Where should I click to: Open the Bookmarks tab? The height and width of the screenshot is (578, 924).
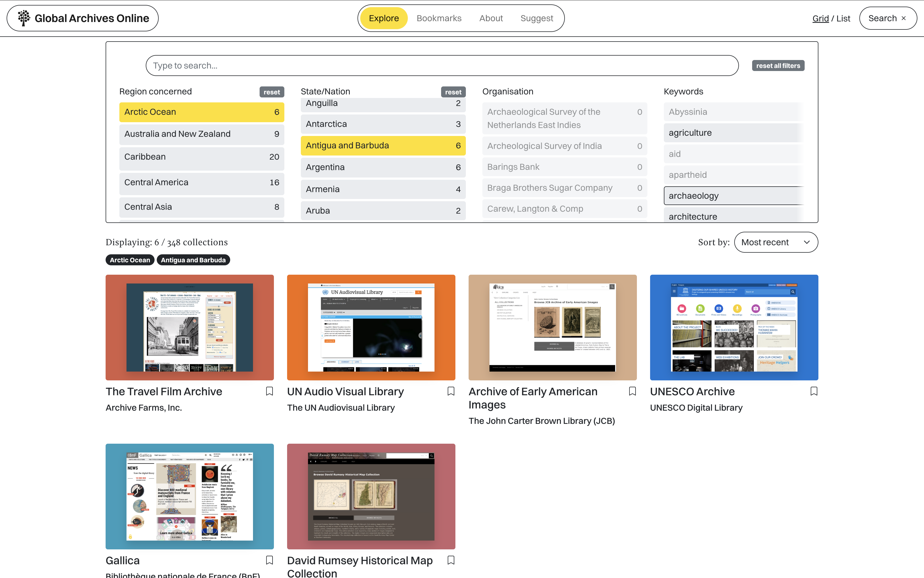point(439,18)
